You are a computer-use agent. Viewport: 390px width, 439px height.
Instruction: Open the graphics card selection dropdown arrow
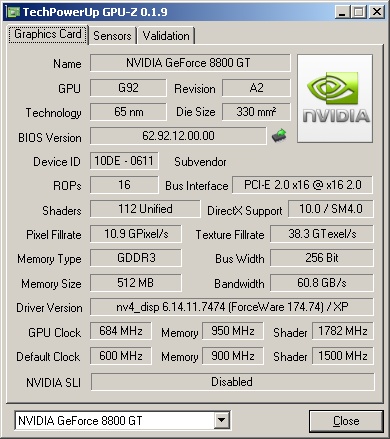point(221,420)
